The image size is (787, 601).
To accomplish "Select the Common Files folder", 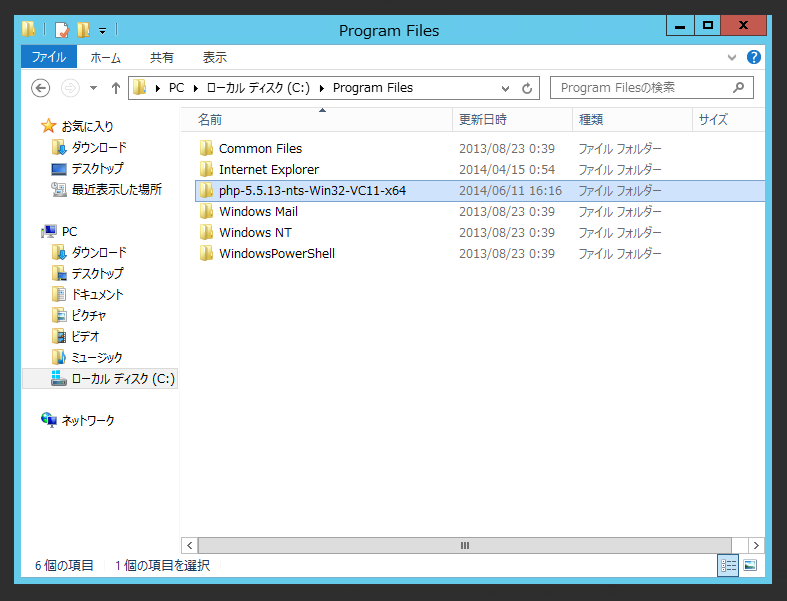I will 260,149.
